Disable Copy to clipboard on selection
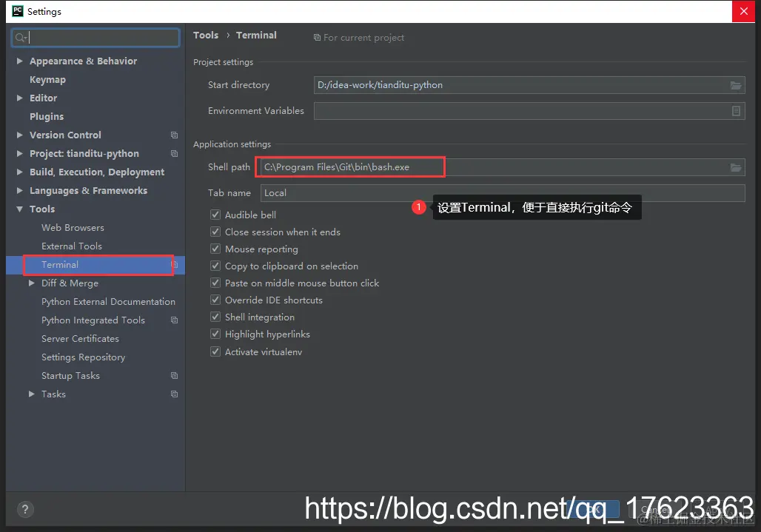The width and height of the screenshot is (761, 532). click(x=215, y=266)
